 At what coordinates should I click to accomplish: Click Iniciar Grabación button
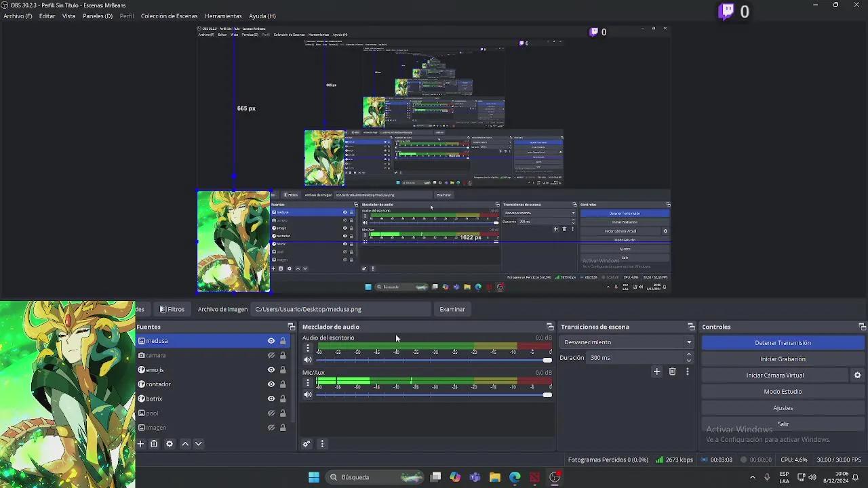coord(783,359)
